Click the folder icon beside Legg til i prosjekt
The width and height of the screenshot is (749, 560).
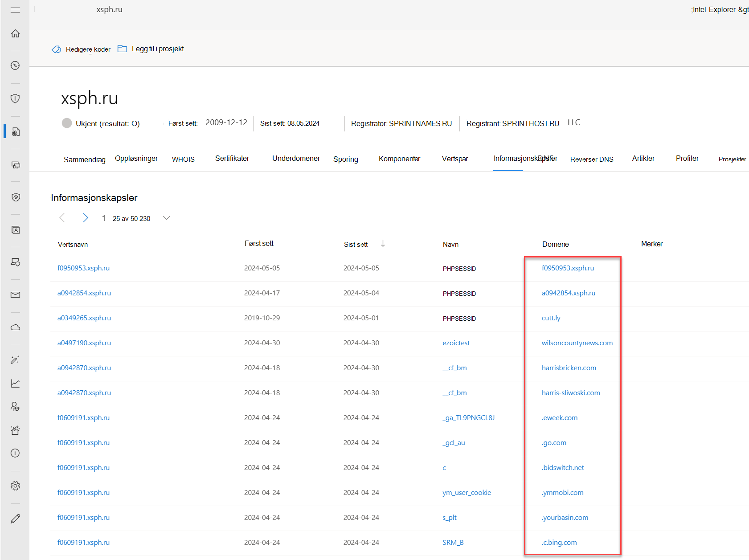pos(122,49)
